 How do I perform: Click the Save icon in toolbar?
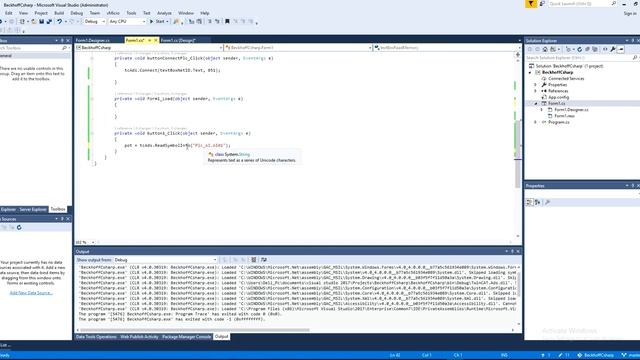point(41,21)
